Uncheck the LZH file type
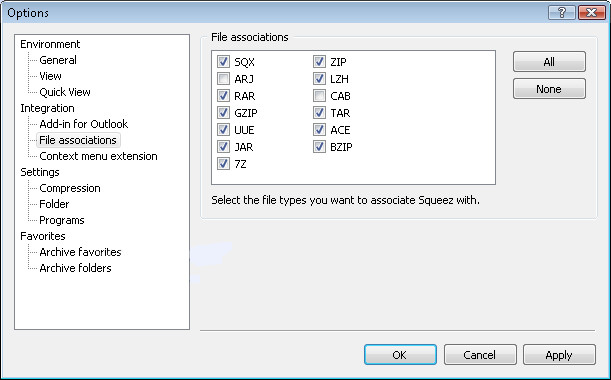Screen dimensions: 611x380 (319, 79)
